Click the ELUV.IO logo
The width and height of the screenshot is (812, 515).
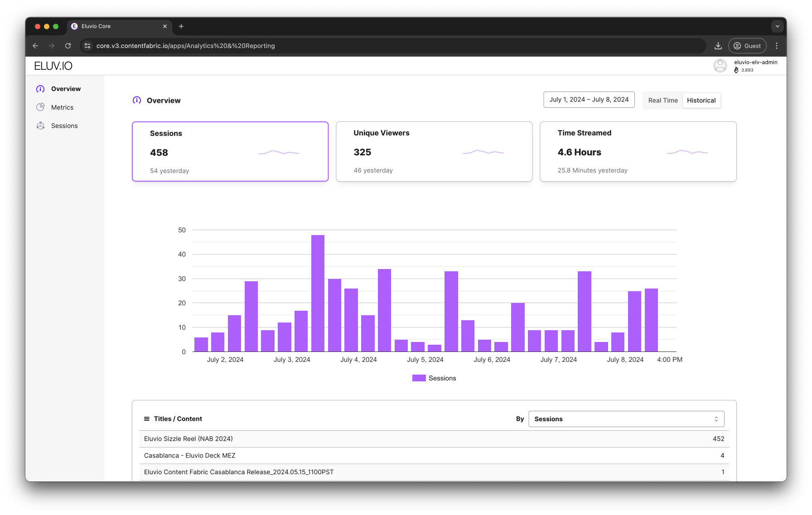53,66
